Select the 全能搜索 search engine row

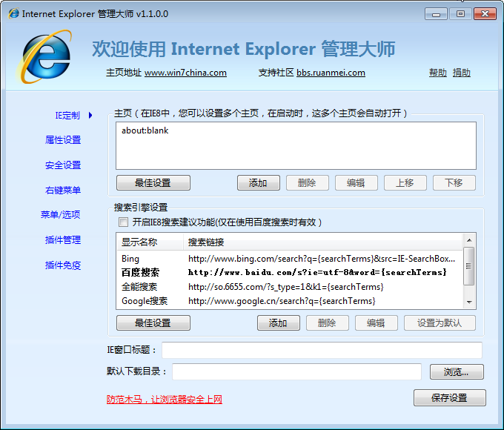pos(289,287)
